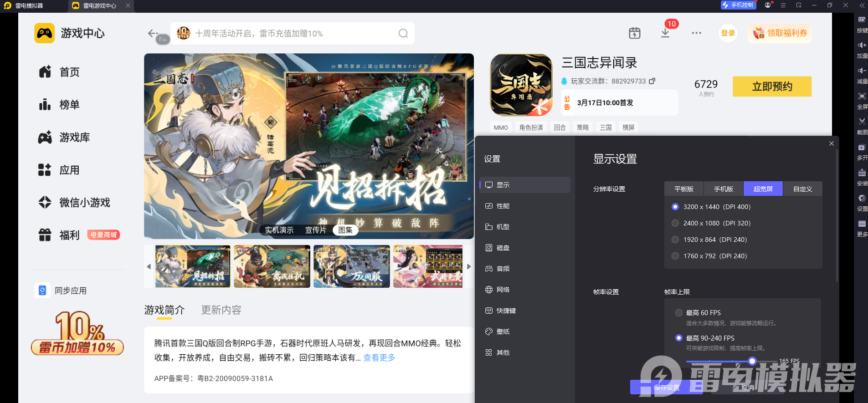The height and width of the screenshot is (403, 868).
Task: Open the calendar check-in icon
Action: pos(634,33)
